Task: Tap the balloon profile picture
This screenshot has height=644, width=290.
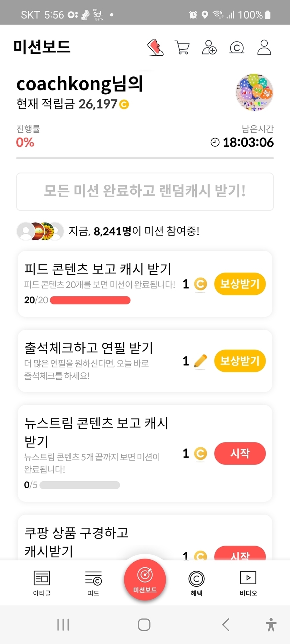Action: (x=254, y=93)
